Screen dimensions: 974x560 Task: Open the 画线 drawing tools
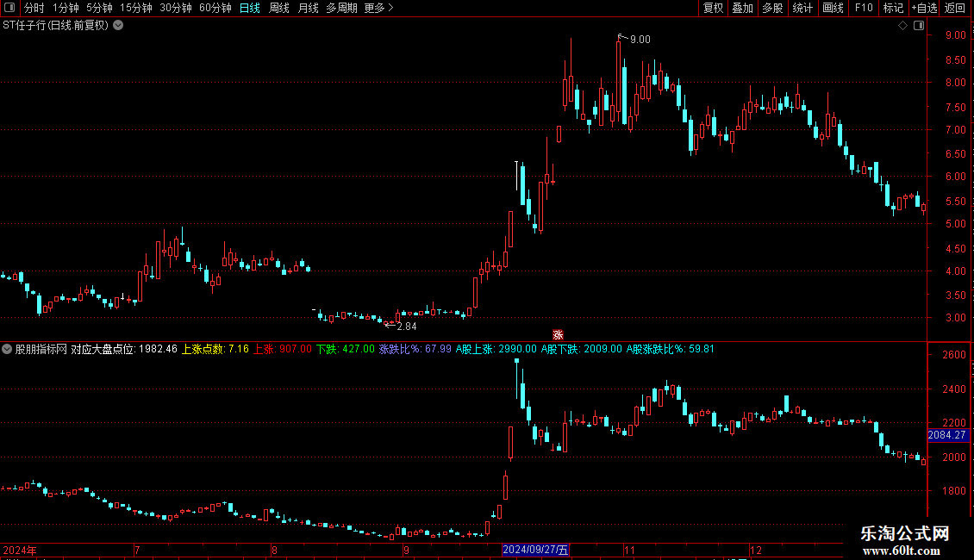pyautogui.click(x=833, y=8)
